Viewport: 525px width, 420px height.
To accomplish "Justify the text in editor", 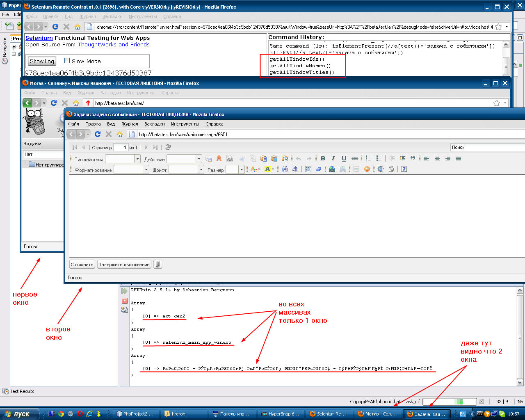I will pyautogui.click(x=459, y=158).
